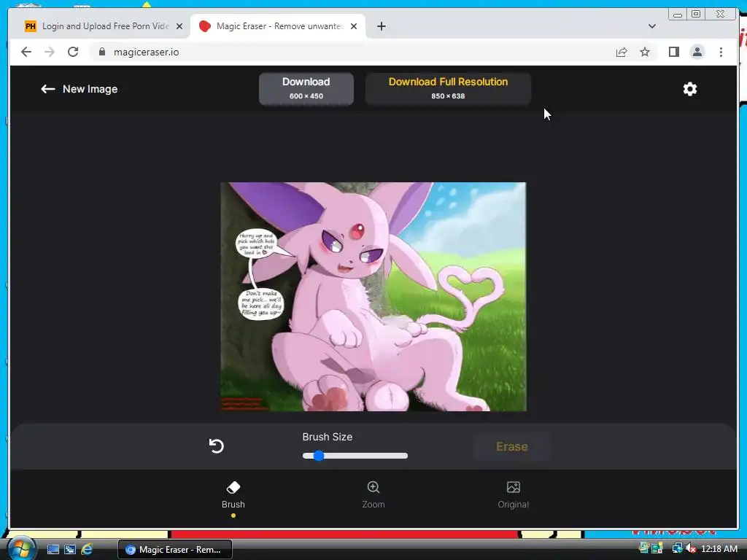Screen dimensions: 747x560
Task: Click the Switch Between Windows quick launch icon
Action: tap(69, 550)
